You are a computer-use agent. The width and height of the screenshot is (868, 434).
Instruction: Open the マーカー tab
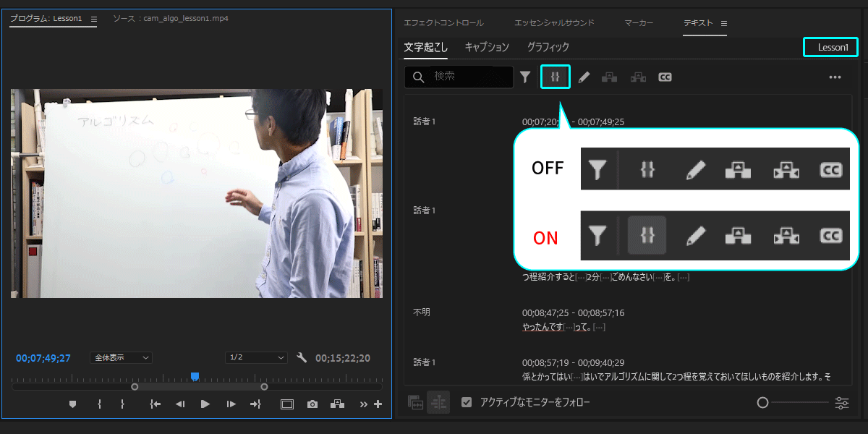pos(639,23)
